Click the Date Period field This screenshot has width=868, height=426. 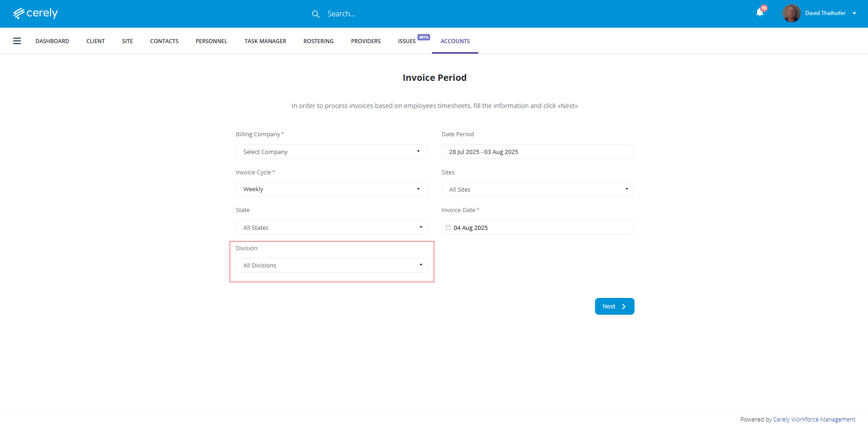pyautogui.click(x=537, y=152)
